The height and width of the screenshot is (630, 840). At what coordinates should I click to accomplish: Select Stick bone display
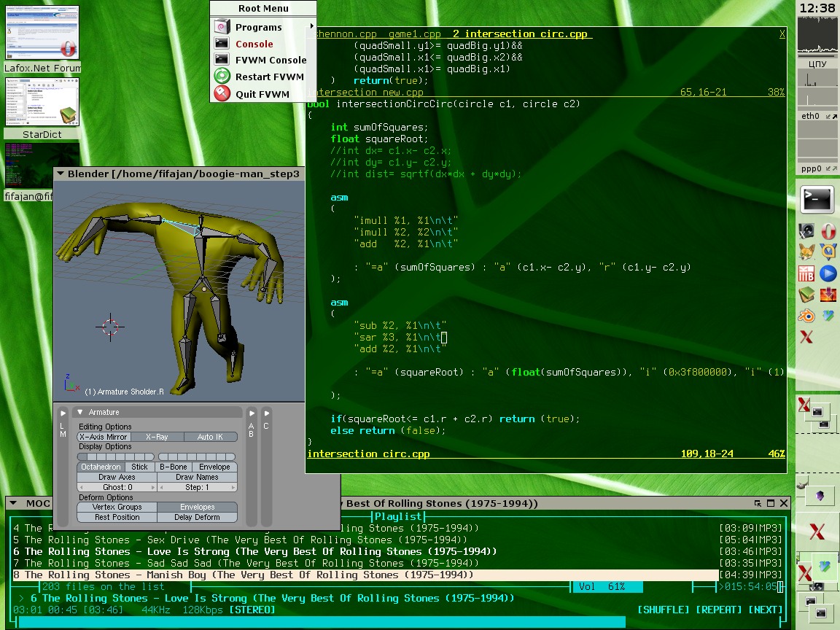(139, 467)
